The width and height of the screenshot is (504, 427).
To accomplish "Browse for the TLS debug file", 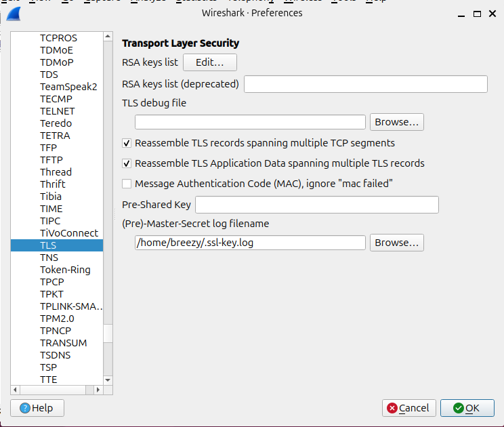I will pyautogui.click(x=397, y=122).
